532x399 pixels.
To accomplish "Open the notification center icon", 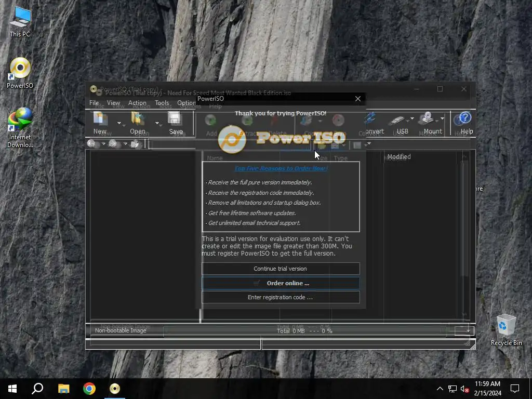I will coord(515,389).
